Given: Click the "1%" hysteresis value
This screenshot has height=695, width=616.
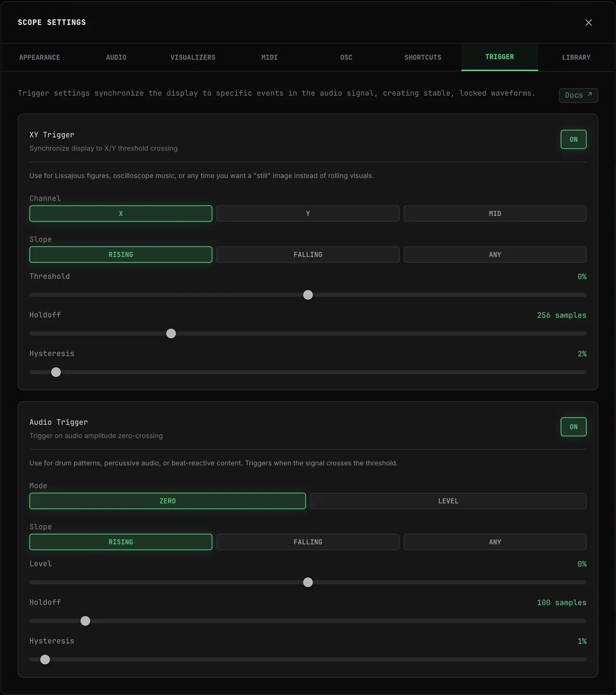Looking at the screenshot, I should [x=582, y=641].
